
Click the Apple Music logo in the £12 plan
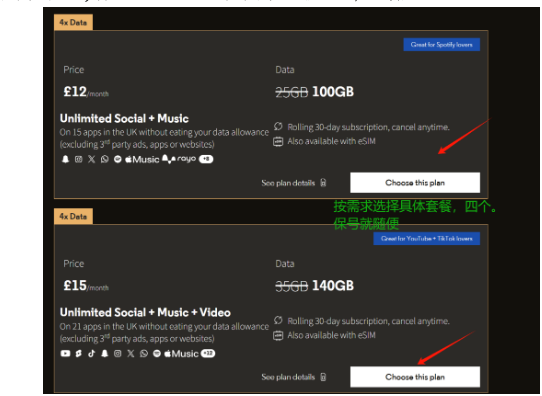pos(142,159)
